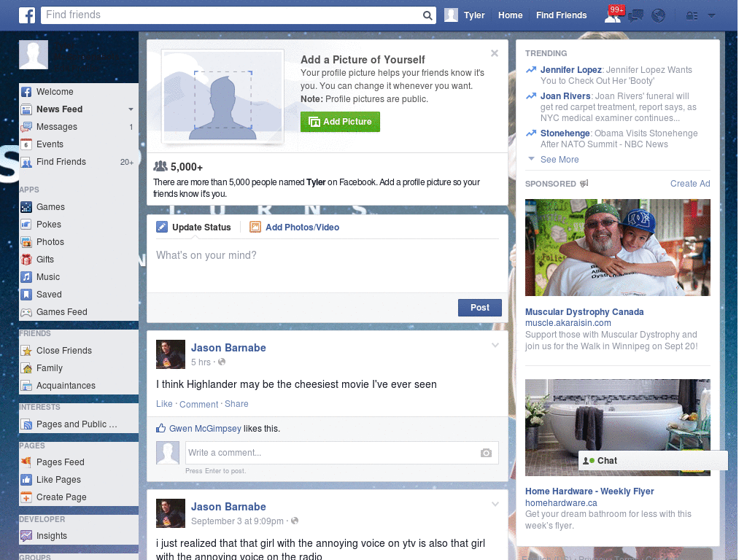This screenshot has width=747, height=560.
Task: Open the Family list icon
Action: [x=26, y=368]
